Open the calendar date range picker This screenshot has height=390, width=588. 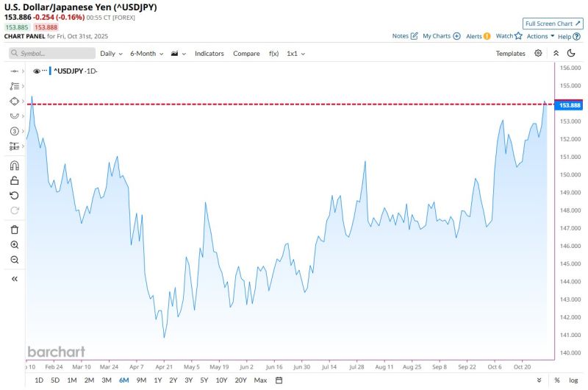pos(279,380)
